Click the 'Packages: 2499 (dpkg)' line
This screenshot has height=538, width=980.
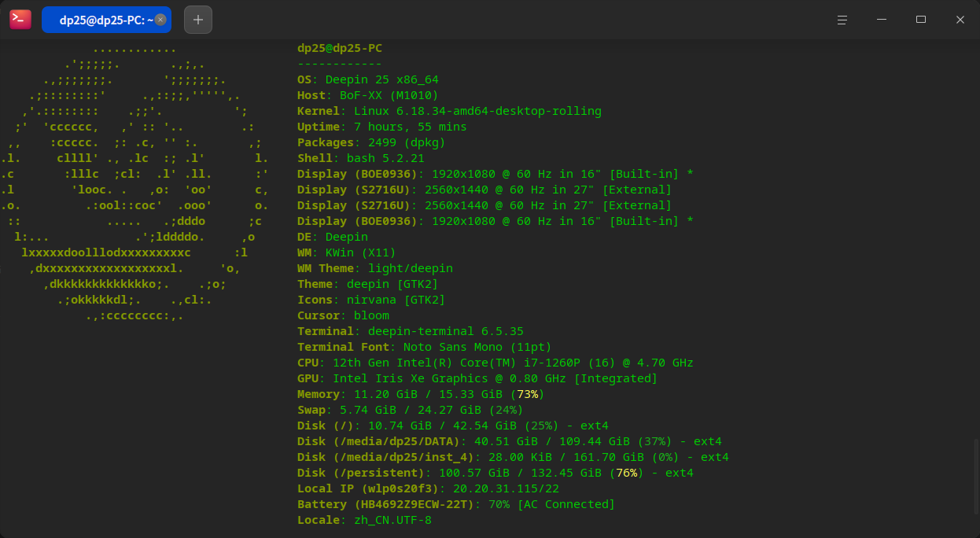click(371, 142)
